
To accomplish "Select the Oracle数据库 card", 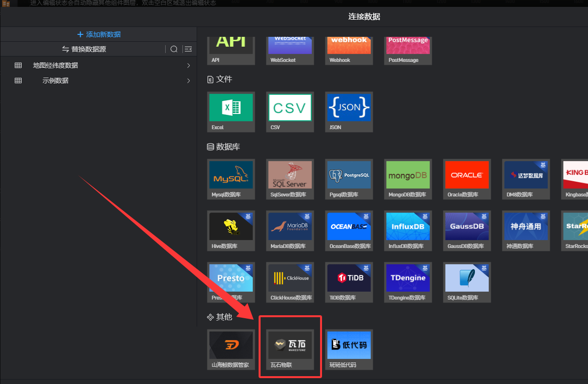I will pyautogui.click(x=467, y=179).
